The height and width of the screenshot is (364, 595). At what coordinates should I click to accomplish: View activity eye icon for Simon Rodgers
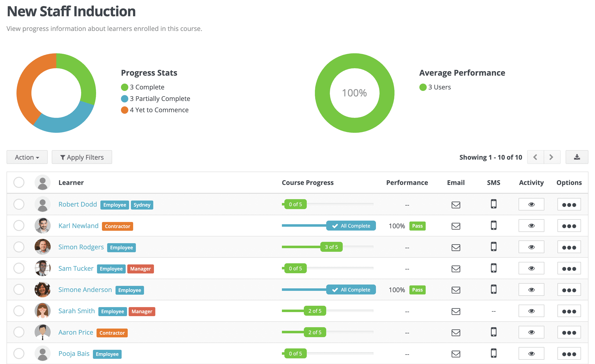(531, 247)
